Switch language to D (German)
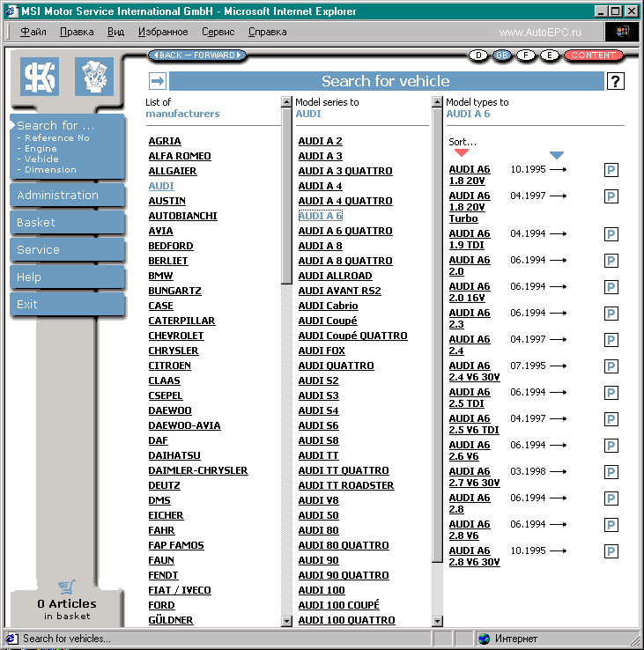Screen dimensions: 644x650 click(x=478, y=55)
